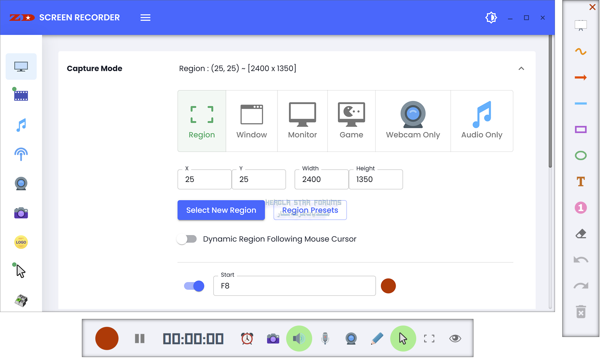
Task: Click the Select New Region button
Action: (x=221, y=210)
